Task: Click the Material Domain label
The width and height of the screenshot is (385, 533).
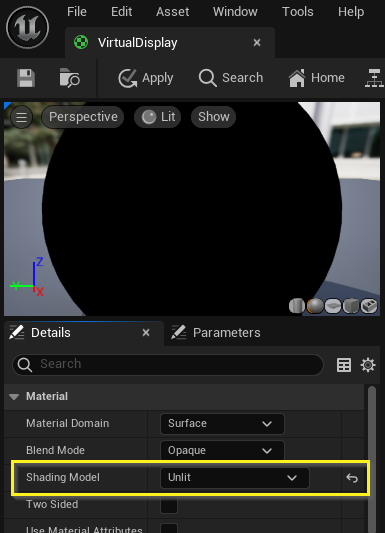Action: point(68,424)
